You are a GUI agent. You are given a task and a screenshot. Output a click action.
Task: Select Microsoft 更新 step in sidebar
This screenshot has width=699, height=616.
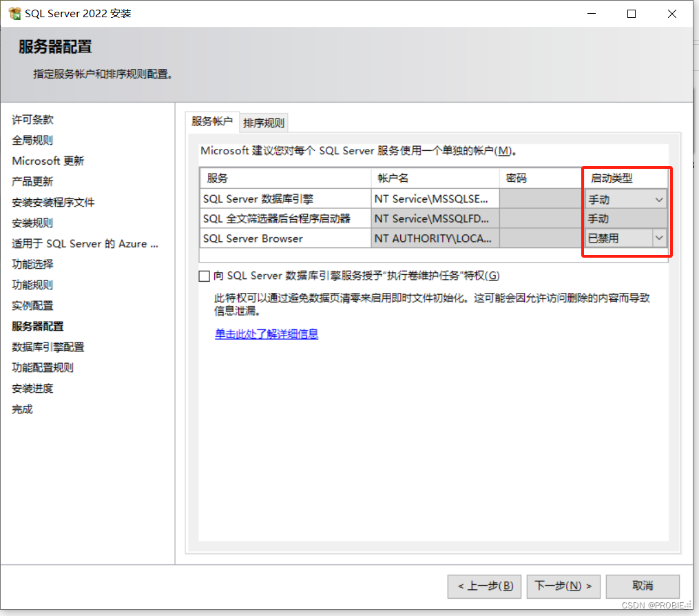[x=48, y=161]
